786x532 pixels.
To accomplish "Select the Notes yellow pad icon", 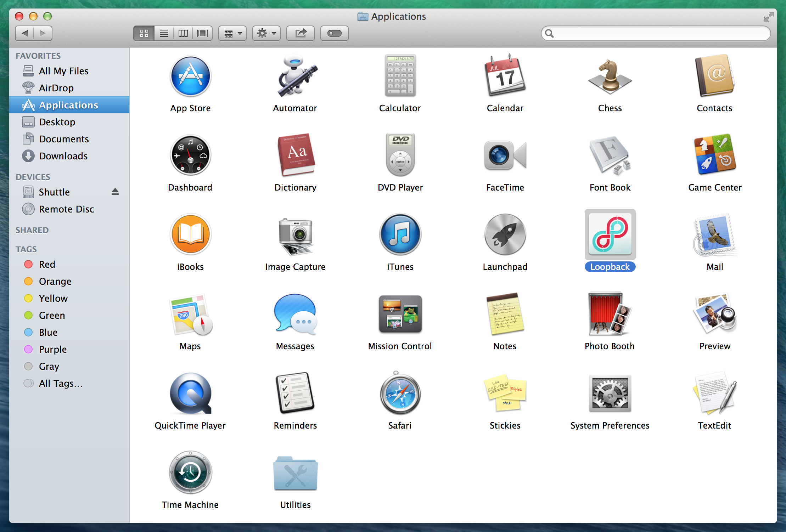I will point(505,314).
